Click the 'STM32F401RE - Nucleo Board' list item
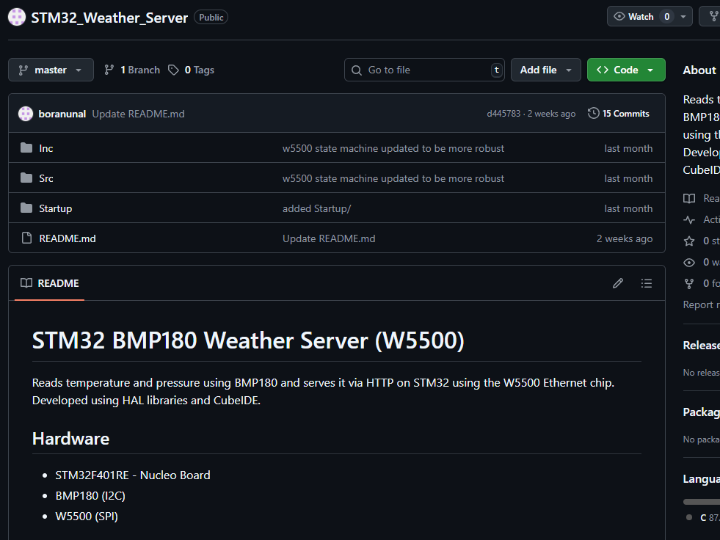The width and height of the screenshot is (720, 540). click(133, 475)
